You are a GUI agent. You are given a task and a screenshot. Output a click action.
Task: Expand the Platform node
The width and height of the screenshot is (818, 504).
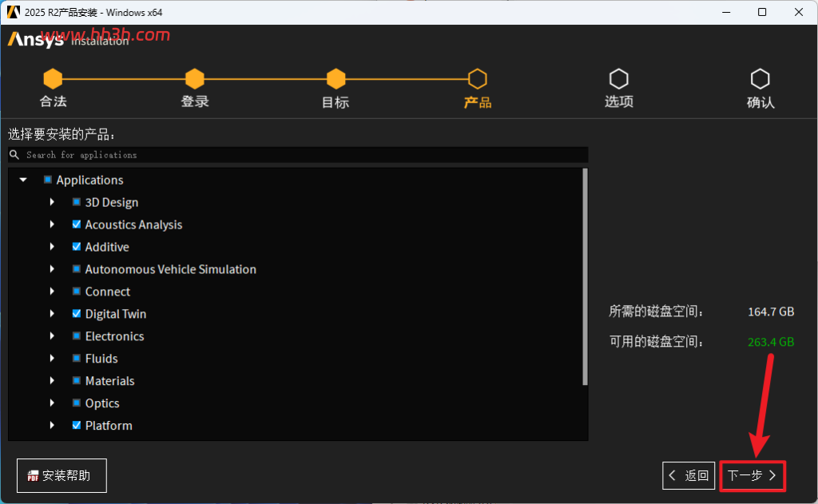[x=52, y=425]
